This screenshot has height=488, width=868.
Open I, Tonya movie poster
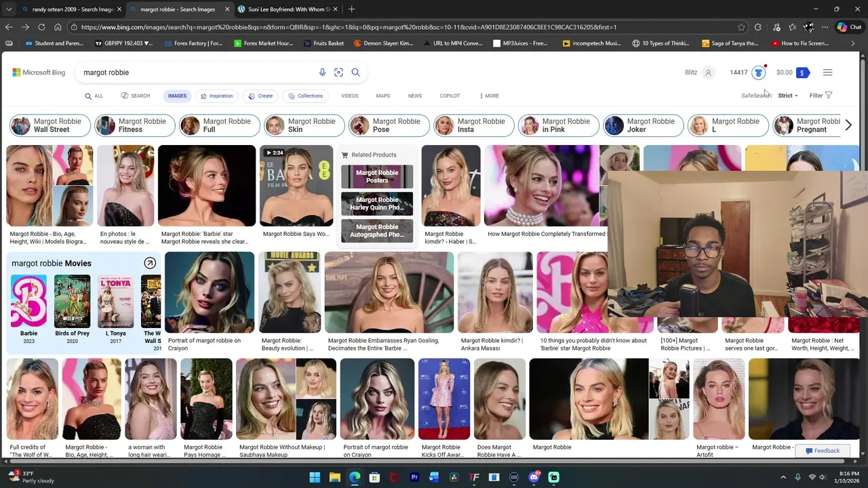(115, 302)
